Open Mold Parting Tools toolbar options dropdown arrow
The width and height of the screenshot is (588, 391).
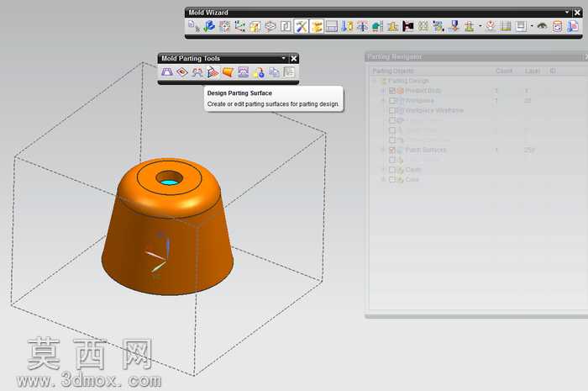284,58
